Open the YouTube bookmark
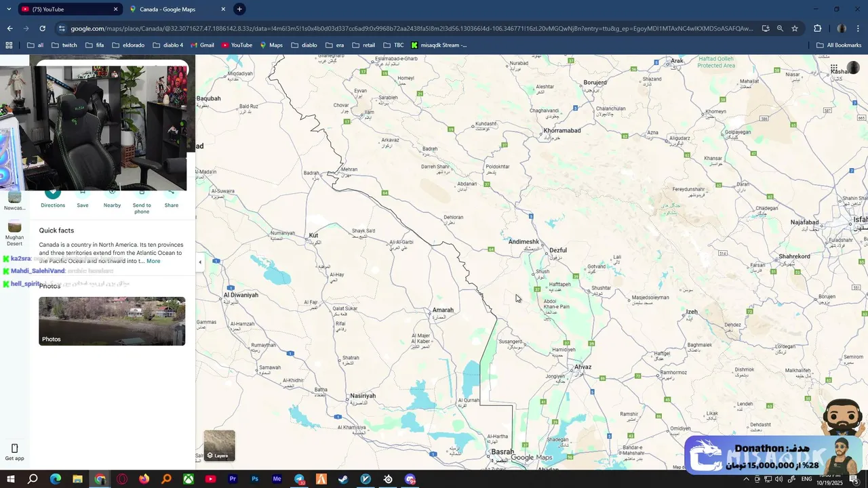 pos(237,45)
